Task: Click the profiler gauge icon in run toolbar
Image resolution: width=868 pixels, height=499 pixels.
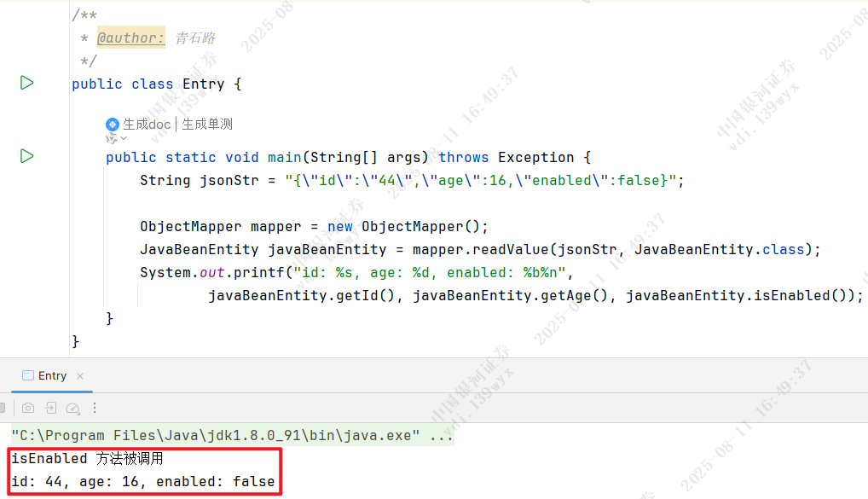Action: (x=73, y=409)
